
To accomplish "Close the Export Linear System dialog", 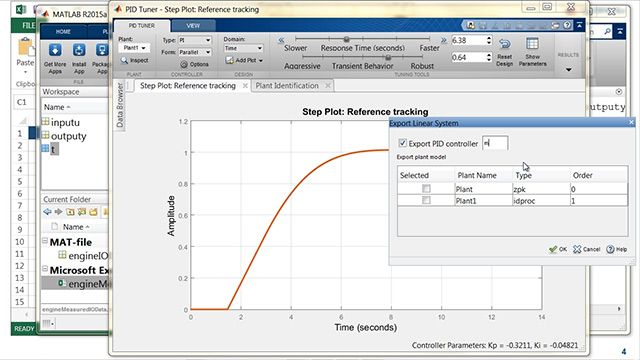I will pyautogui.click(x=631, y=122).
